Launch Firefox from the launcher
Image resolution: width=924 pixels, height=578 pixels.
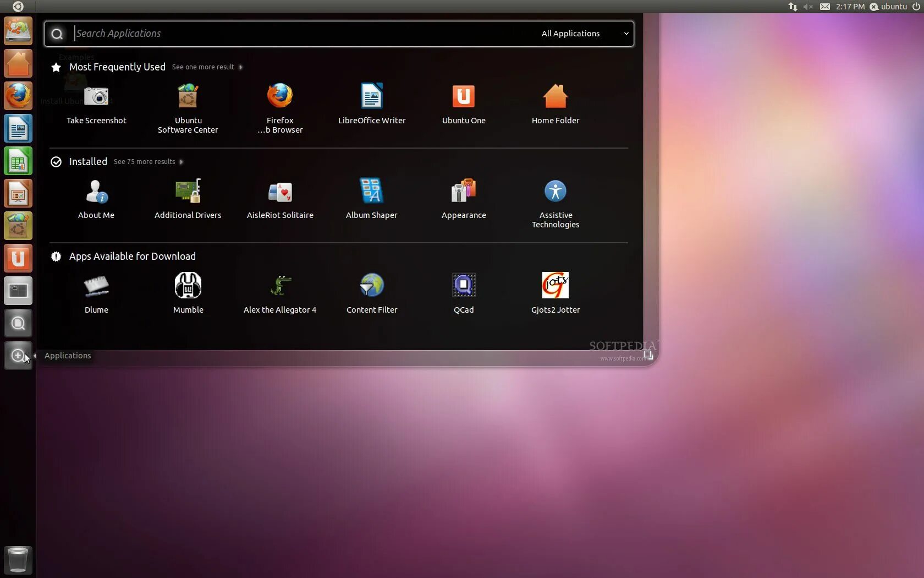[18, 96]
